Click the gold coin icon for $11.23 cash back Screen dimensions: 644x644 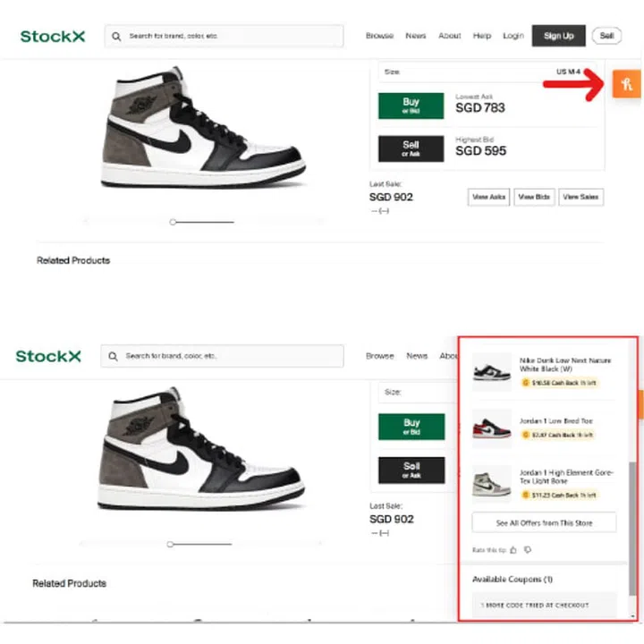525,494
